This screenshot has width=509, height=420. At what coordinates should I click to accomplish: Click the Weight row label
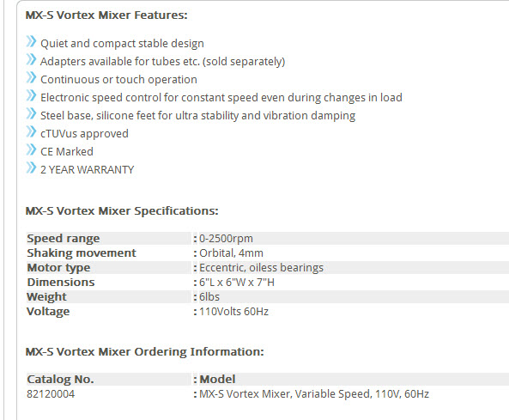(x=46, y=297)
